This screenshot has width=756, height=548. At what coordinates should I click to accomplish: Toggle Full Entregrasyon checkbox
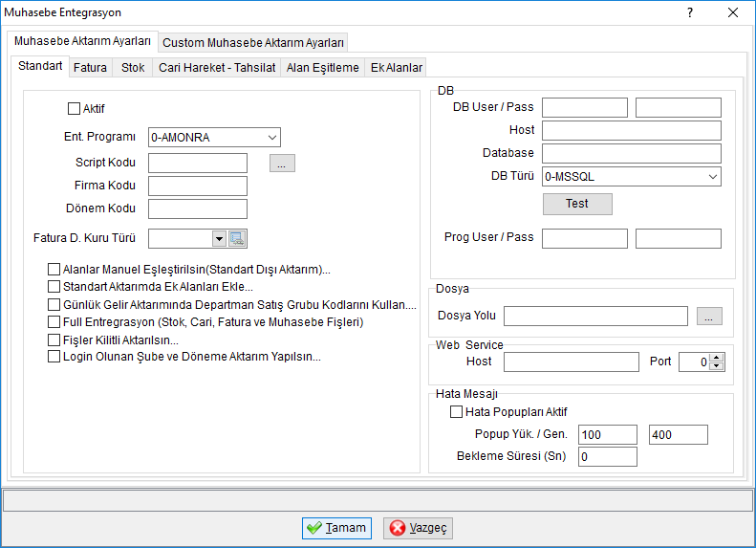(x=54, y=321)
